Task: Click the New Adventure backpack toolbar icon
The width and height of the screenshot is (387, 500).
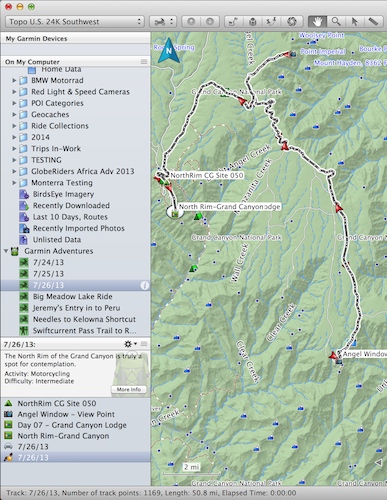Action: tap(253, 22)
